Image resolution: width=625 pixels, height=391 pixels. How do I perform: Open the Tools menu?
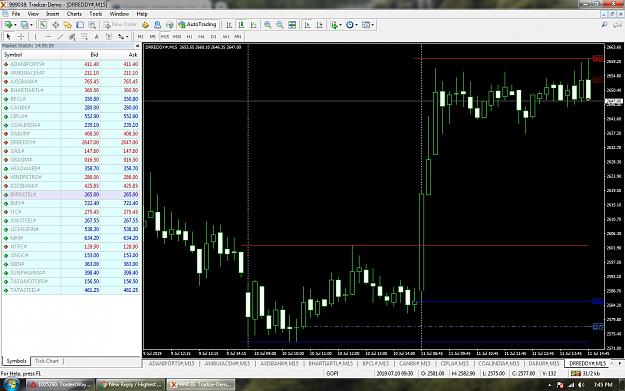[96, 14]
